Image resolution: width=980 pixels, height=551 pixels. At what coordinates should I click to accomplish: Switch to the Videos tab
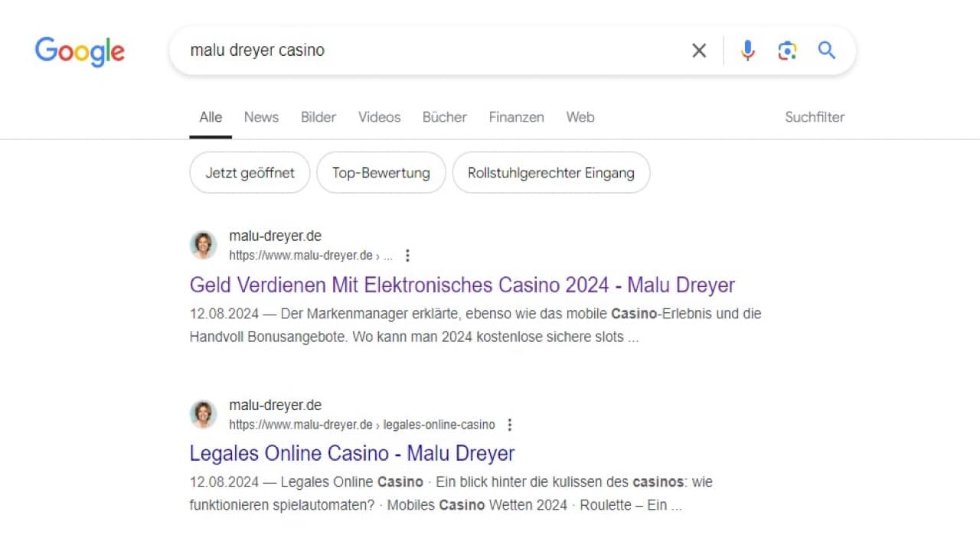(x=380, y=117)
